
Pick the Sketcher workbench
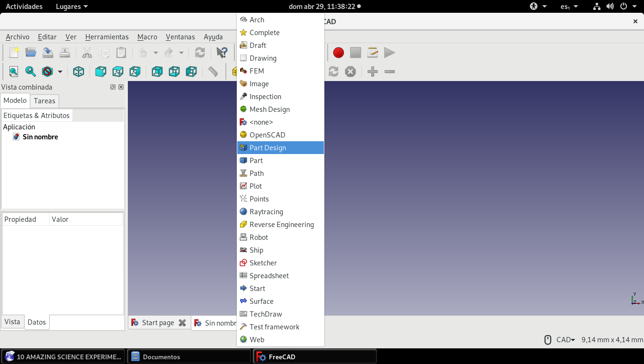click(x=280, y=263)
